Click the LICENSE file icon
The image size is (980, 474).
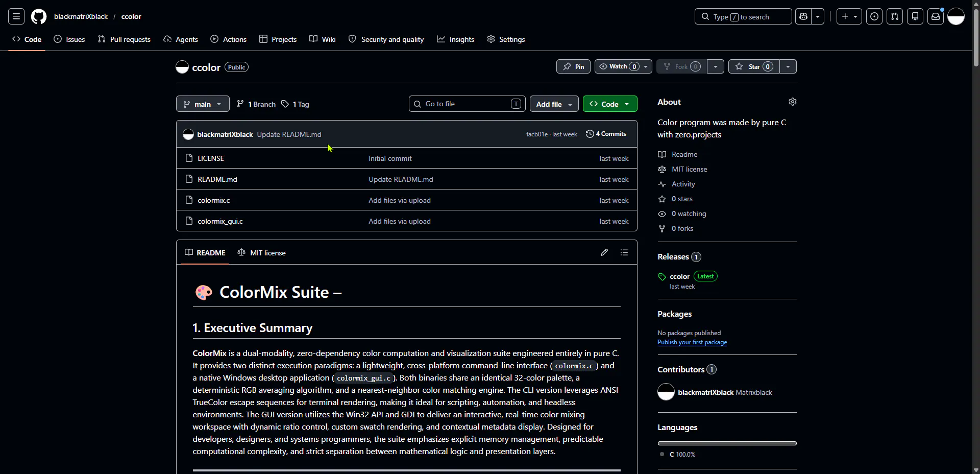pos(189,158)
